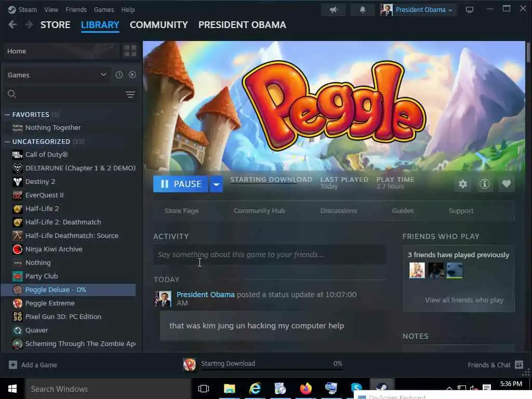Go back with the left arrow
This screenshot has width=532, height=399.
click(12, 24)
